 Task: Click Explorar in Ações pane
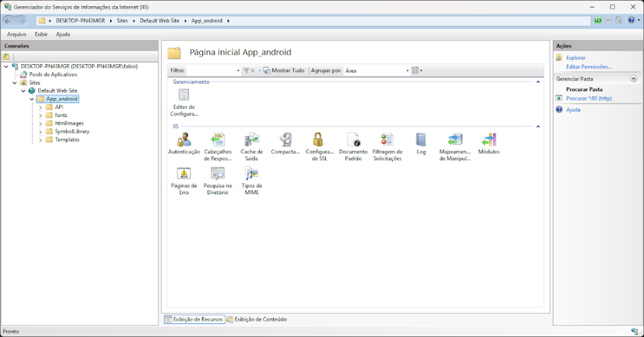[575, 58]
